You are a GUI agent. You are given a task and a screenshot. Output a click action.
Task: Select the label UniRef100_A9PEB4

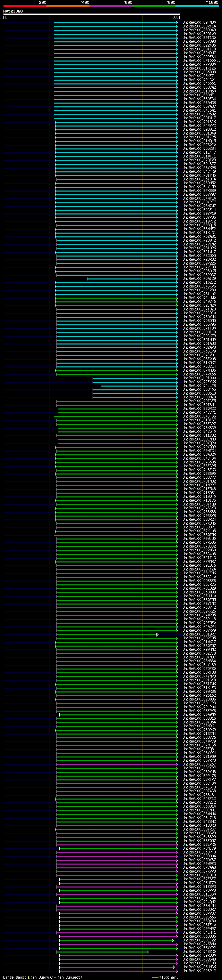pyautogui.click(x=199, y=57)
